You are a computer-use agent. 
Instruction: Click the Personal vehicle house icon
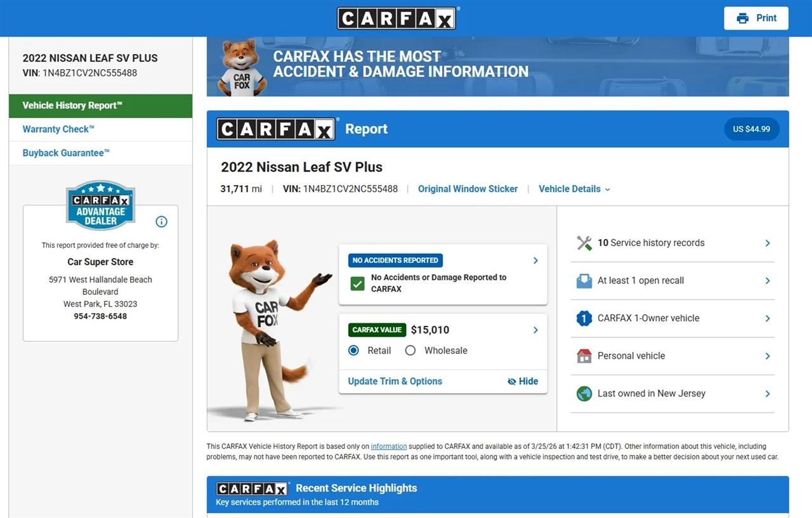click(x=584, y=356)
